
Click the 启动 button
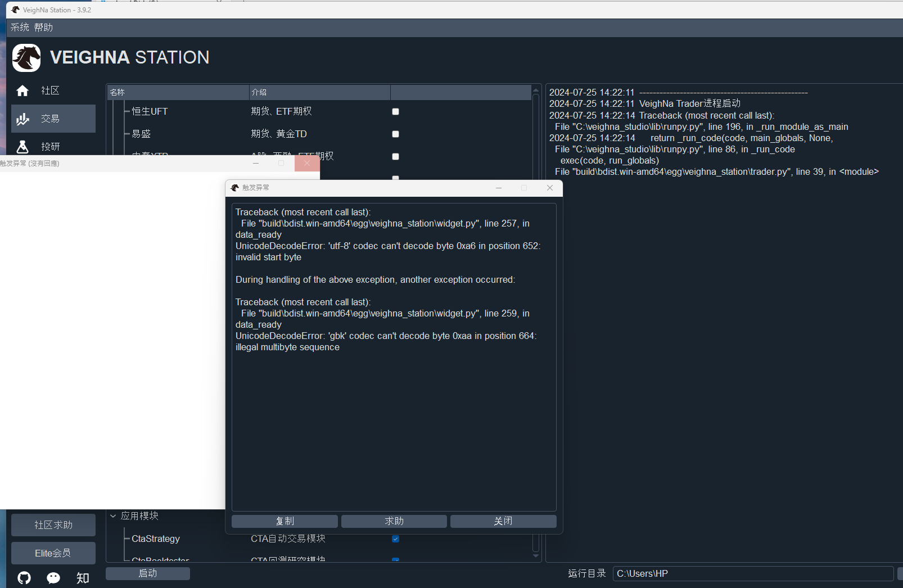(148, 573)
